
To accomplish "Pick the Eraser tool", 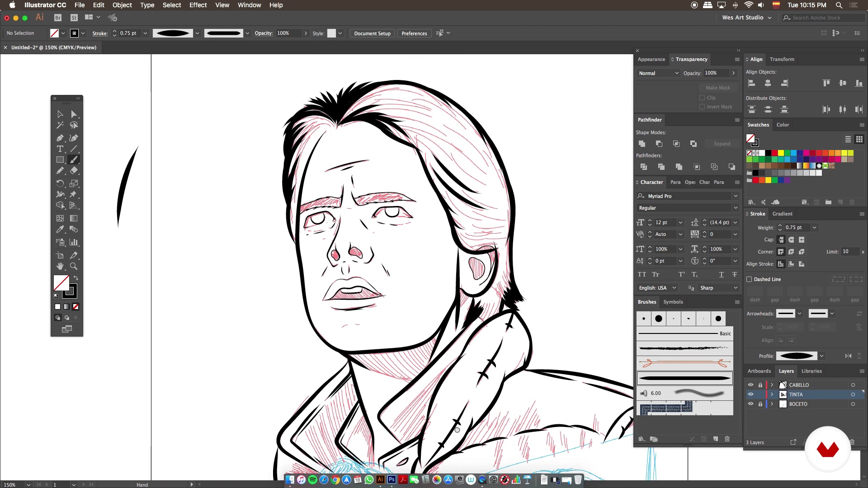I will point(74,171).
